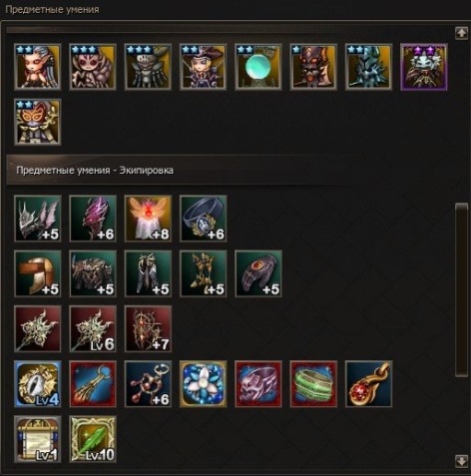The image size is (471, 476).
Task: Click the scroll up arrow button
Action: (x=461, y=33)
